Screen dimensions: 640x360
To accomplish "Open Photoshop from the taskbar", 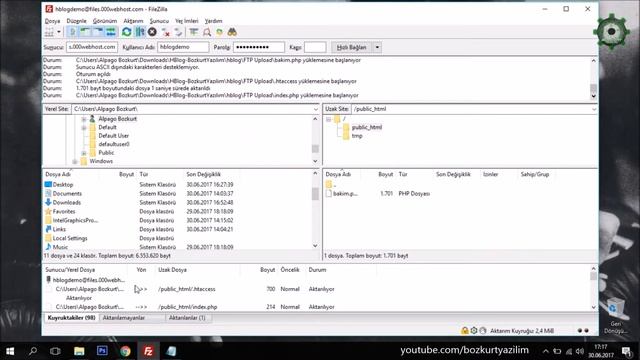I will 102,351.
